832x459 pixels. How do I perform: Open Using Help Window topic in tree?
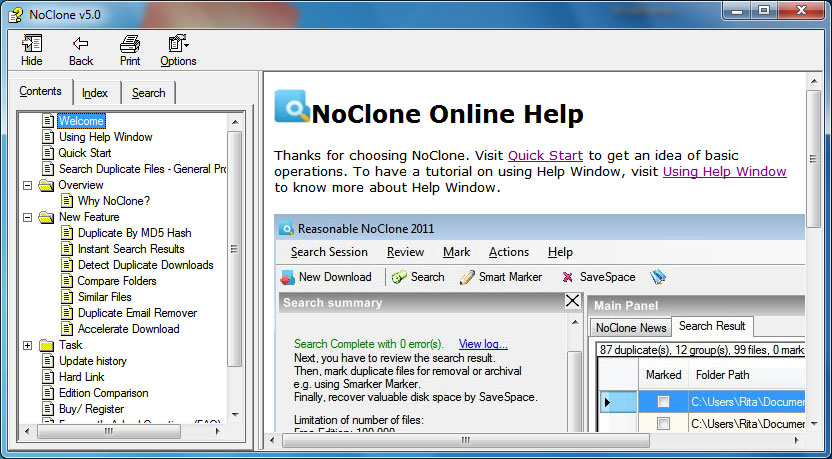[106, 137]
